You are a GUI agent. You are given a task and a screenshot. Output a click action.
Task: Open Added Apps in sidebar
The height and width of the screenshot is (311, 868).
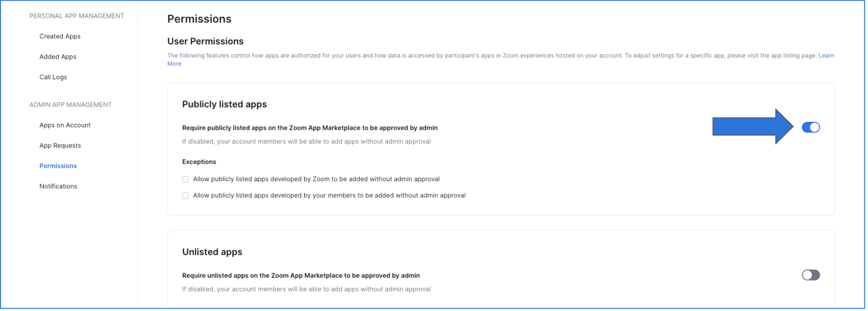point(58,57)
